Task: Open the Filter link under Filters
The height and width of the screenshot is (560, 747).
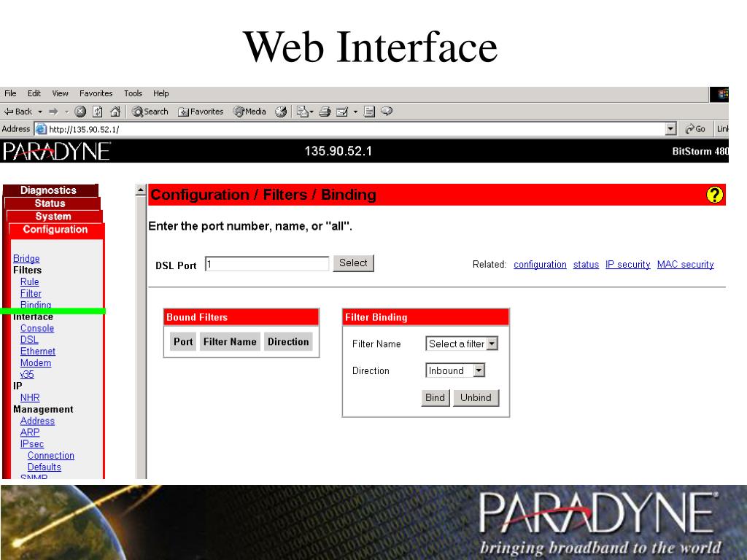Action: [x=31, y=293]
